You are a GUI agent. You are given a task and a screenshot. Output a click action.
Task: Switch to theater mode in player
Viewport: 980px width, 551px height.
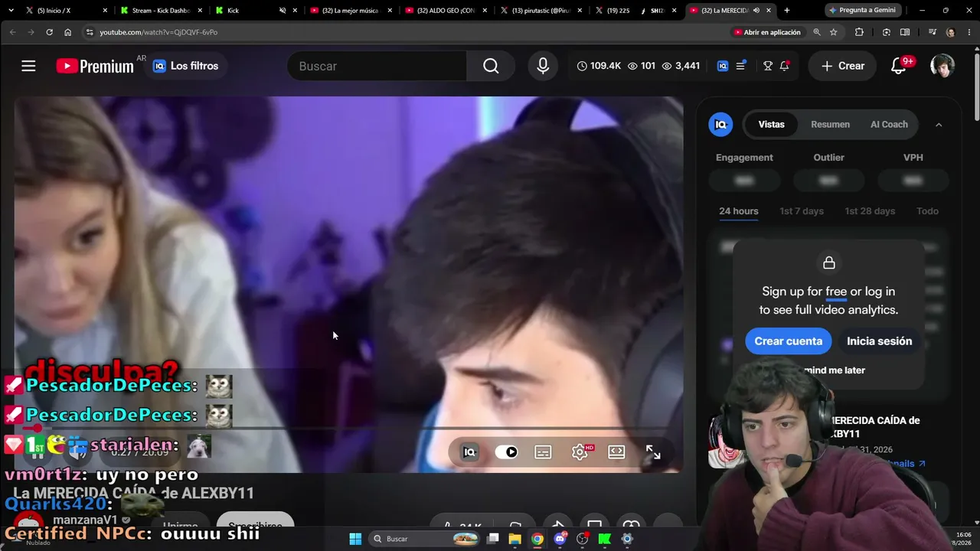(x=616, y=452)
